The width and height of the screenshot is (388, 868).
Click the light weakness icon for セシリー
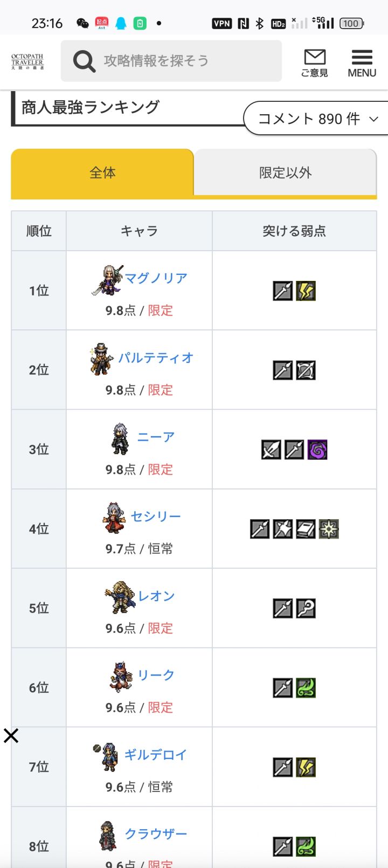[329, 529]
